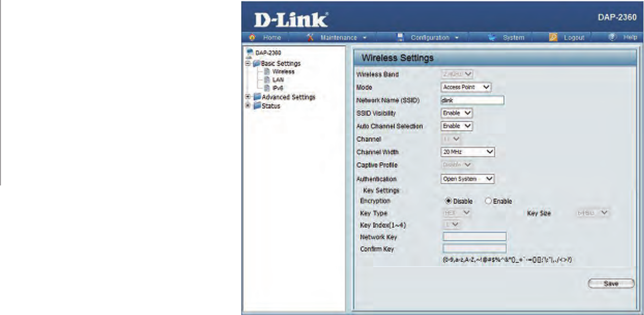Select IPv6 in the settings tree

[277, 88]
